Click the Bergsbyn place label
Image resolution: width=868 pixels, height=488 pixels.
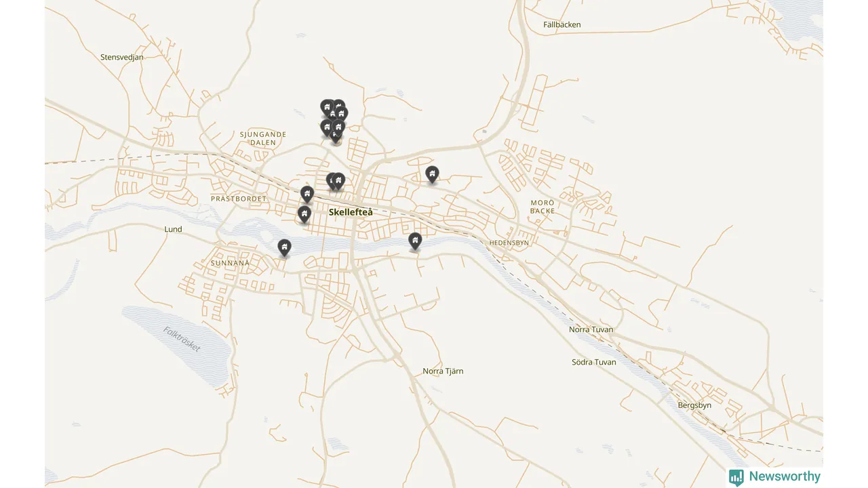click(x=695, y=405)
